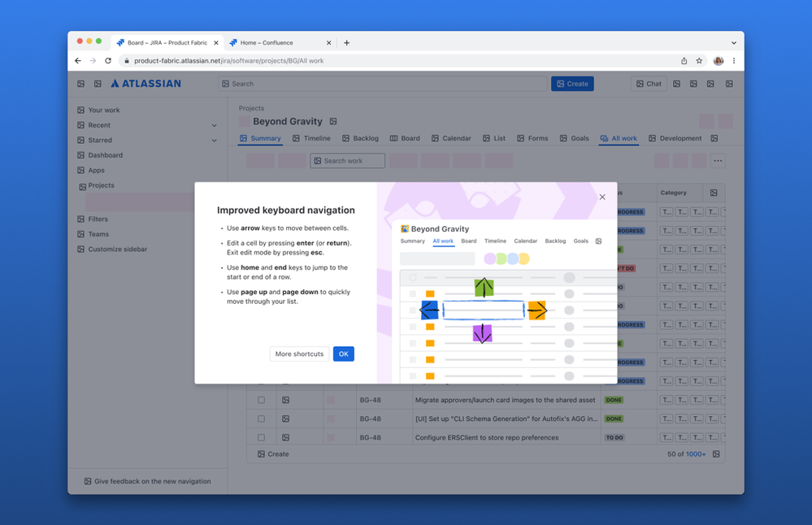812x525 pixels.
Task: Tick checkbox for Configure ERSClient row
Action: click(x=261, y=437)
